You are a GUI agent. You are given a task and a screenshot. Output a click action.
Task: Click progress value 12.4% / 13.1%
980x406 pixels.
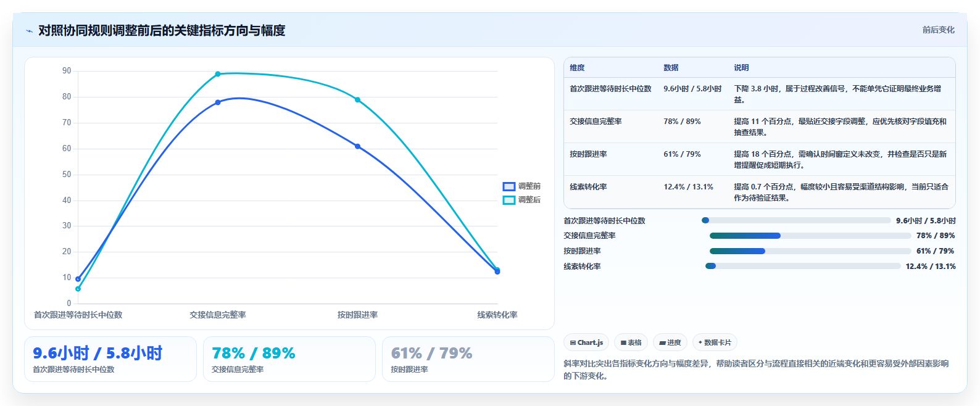coord(931,267)
